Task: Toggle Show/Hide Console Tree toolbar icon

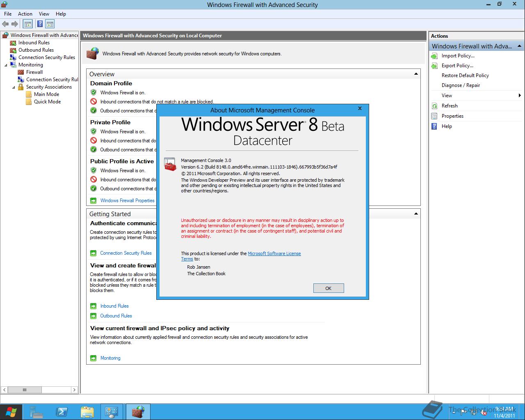Action: pos(27,24)
